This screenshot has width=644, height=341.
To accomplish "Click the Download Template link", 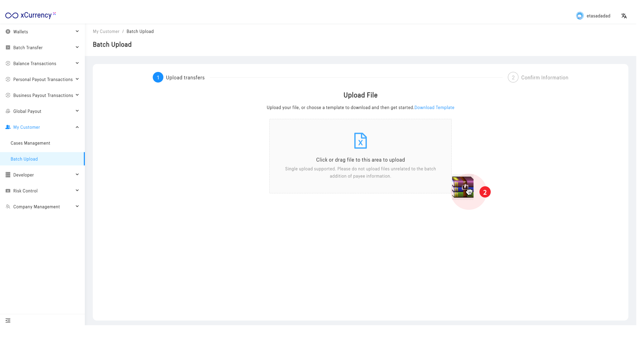I will [x=434, y=108].
